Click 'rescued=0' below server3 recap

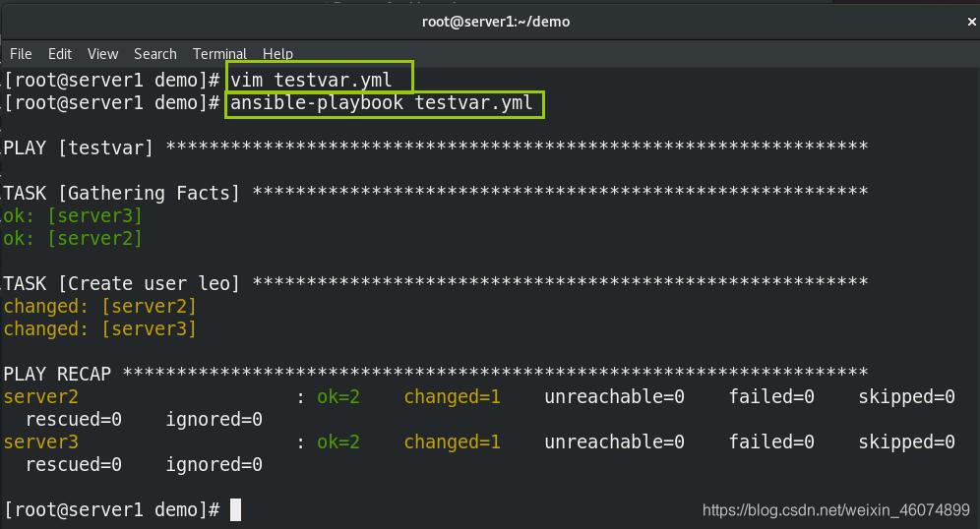(74, 464)
